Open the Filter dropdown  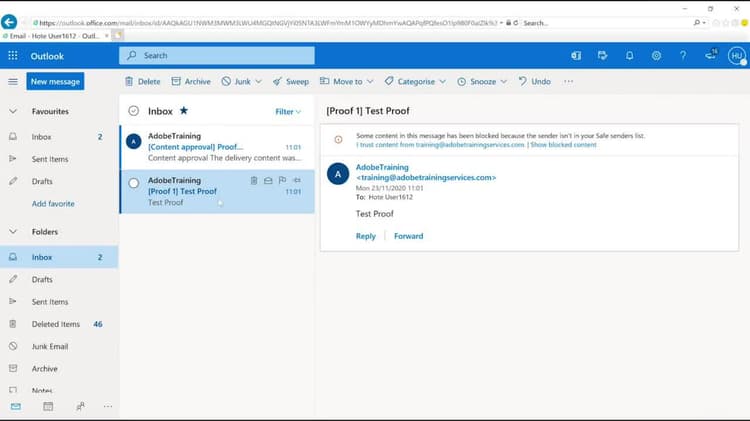pos(288,111)
